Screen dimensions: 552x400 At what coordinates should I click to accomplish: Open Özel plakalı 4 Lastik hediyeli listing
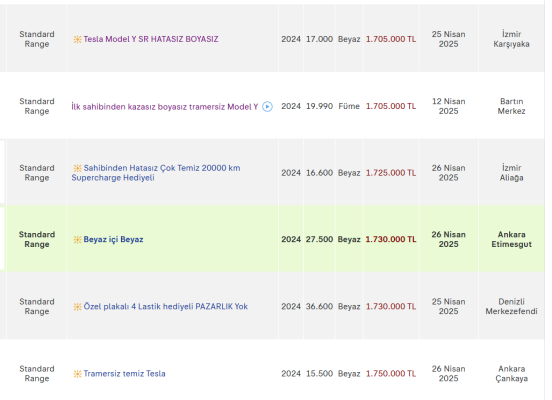[x=165, y=306]
